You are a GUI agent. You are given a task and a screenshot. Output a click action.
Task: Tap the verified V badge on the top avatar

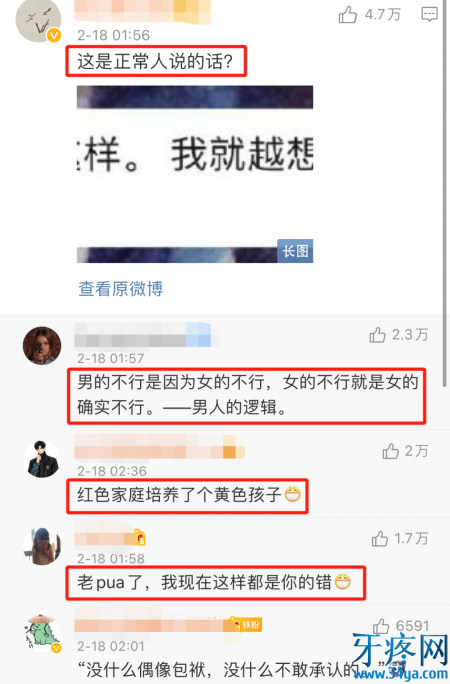coord(54,35)
